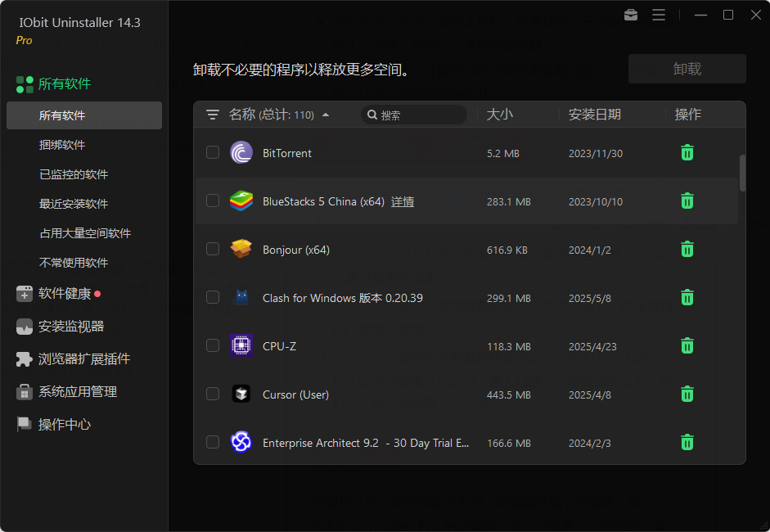This screenshot has width=770, height=532.
Task: Open the toolbox briefcase icon in title bar
Action: [x=631, y=15]
